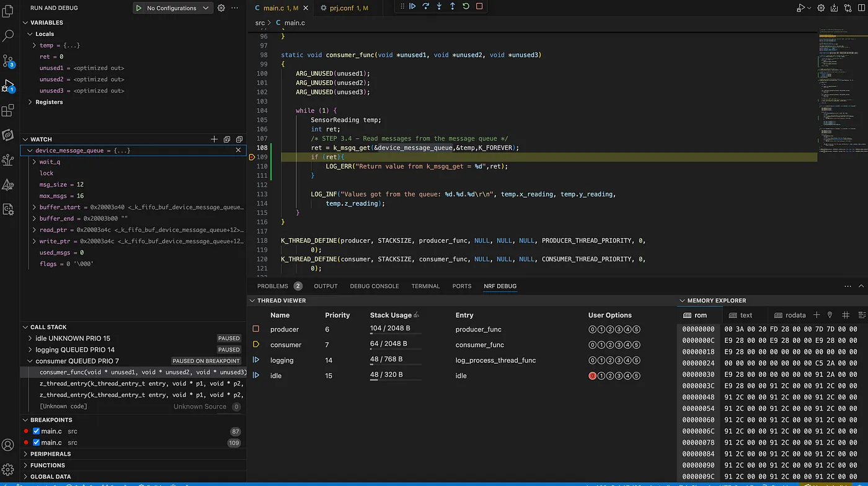Open the Extensions view in activity bar
Screen dimensions: 868x486
pos(8,111)
